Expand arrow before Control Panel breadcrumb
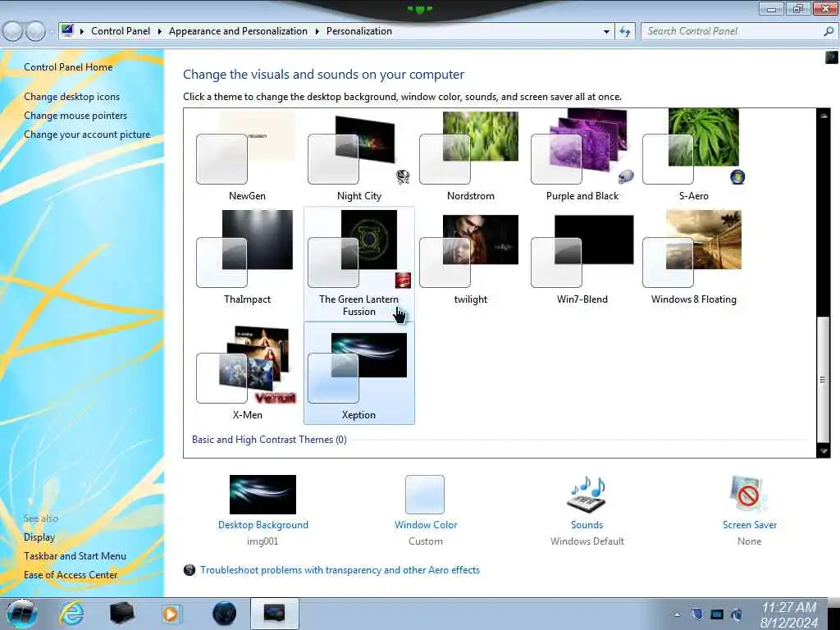This screenshot has height=630, width=840. [x=82, y=31]
